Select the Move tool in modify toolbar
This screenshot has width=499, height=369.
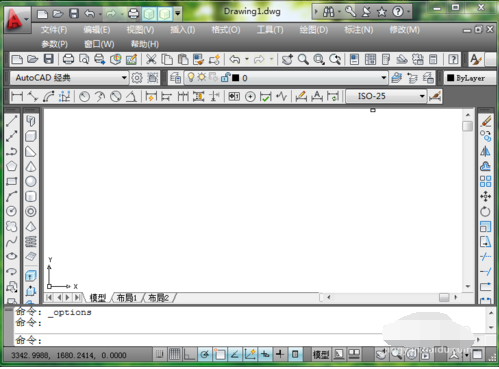coord(486,196)
